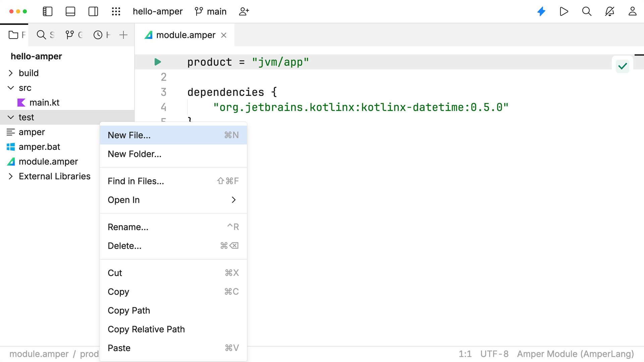
Task: Choose Paste from context menu
Action: [x=173, y=348]
